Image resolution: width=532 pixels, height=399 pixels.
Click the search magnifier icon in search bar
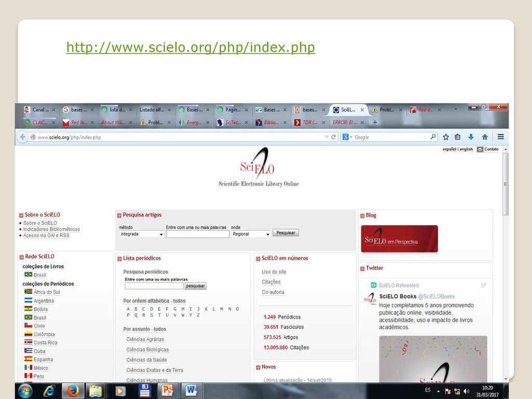coord(433,137)
